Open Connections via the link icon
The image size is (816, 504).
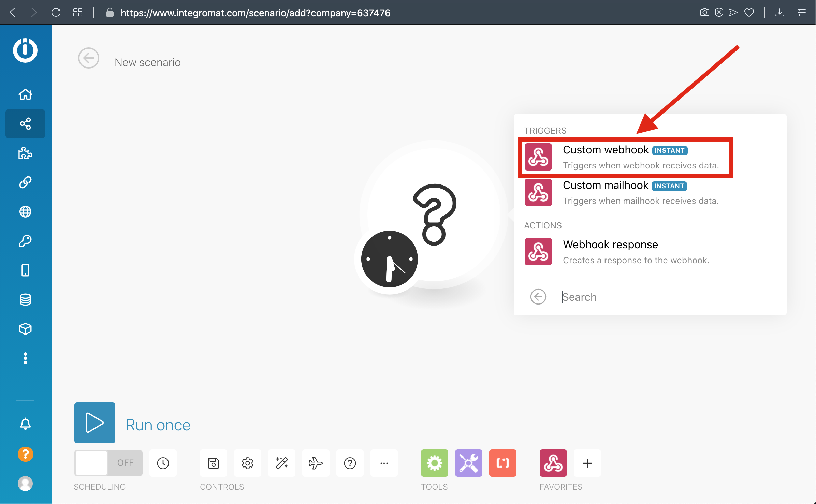(25, 182)
